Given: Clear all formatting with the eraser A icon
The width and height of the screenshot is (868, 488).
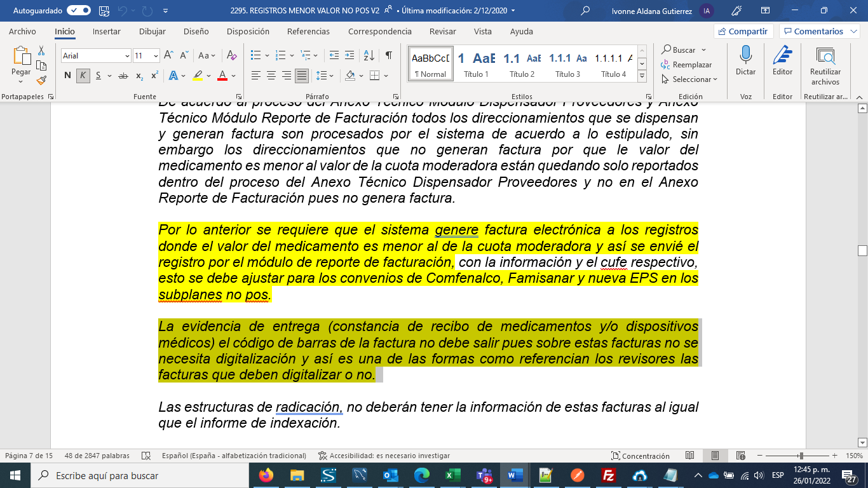Looking at the screenshot, I should [x=232, y=56].
